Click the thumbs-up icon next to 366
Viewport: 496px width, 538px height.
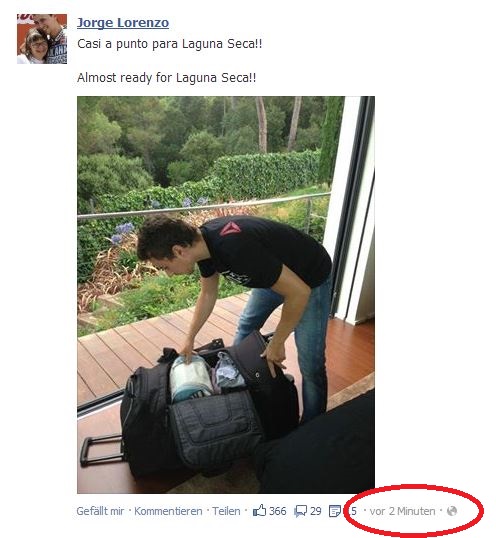[259, 511]
